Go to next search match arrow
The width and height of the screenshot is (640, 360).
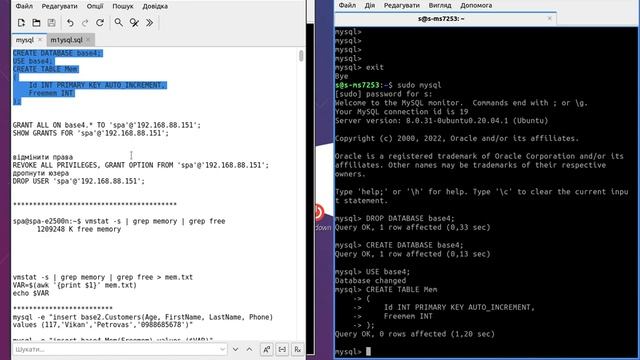click(236, 349)
